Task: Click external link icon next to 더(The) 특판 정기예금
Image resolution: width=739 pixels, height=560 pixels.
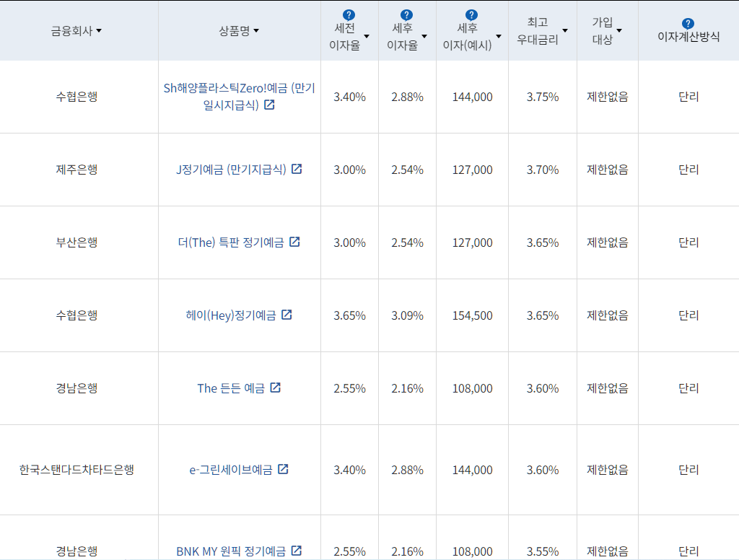Action: pos(294,242)
